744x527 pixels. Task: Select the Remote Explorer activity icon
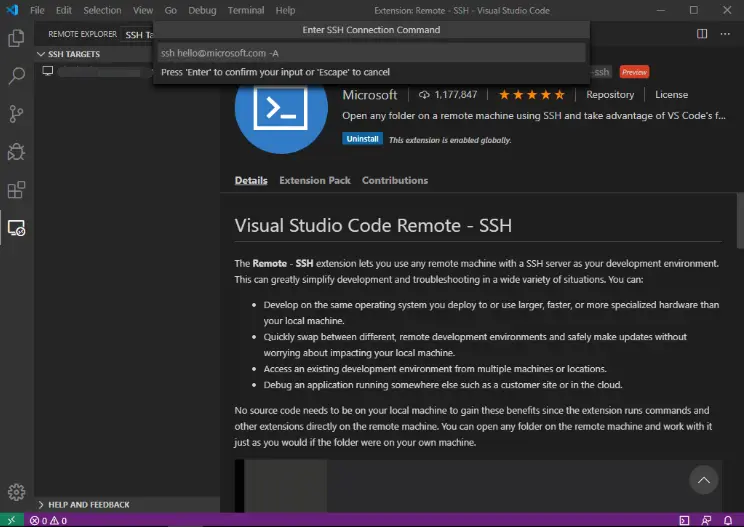coord(16,228)
